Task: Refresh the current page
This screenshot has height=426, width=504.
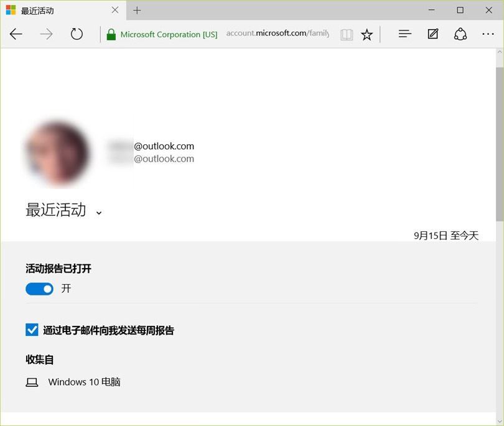Action: (77, 34)
